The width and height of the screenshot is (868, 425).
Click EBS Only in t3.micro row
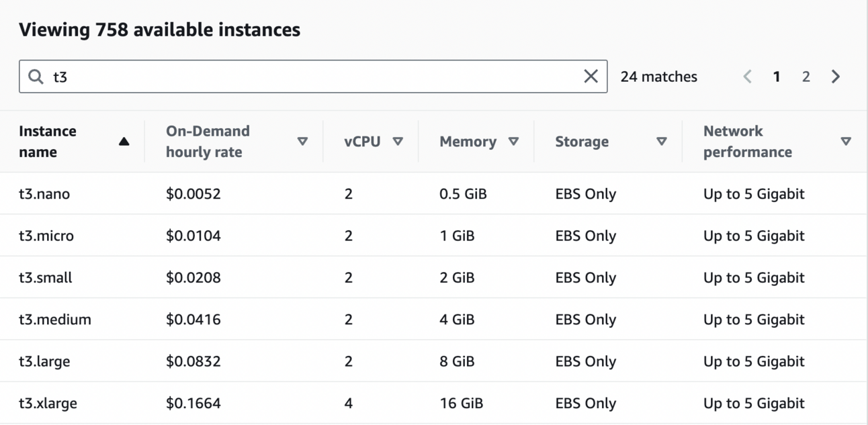coord(586,236)
